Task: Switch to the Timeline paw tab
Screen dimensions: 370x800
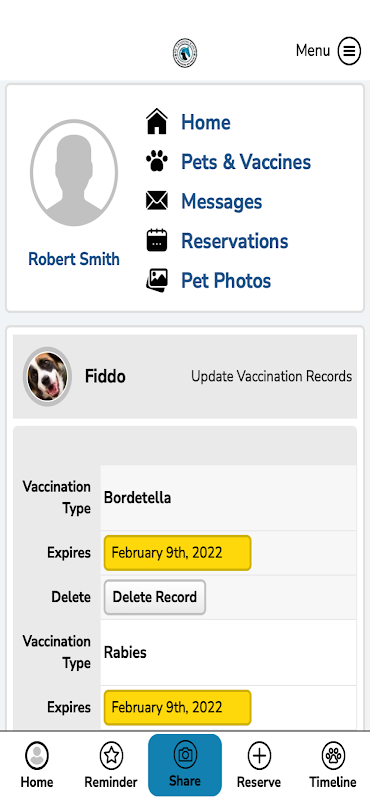Action: pyautogui.click(x=333, y=765)
